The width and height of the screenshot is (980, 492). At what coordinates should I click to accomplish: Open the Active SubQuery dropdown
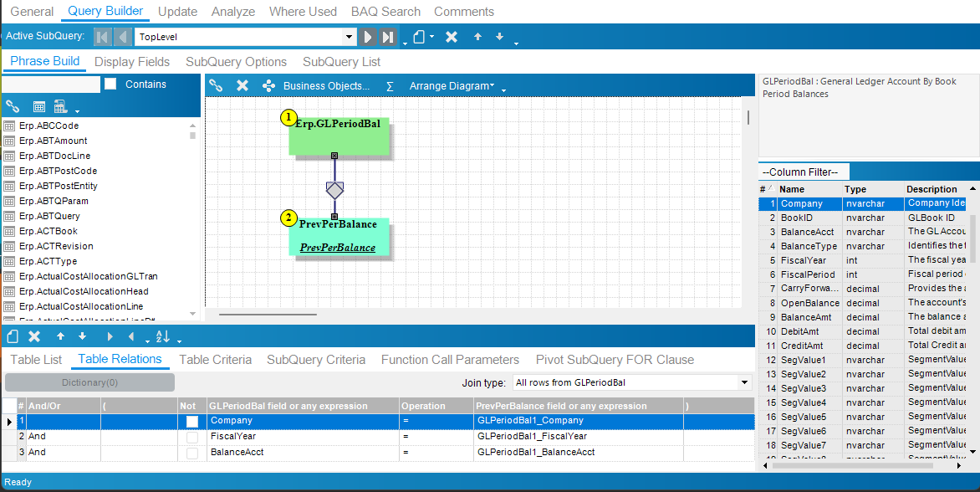[x=350, y=37]
